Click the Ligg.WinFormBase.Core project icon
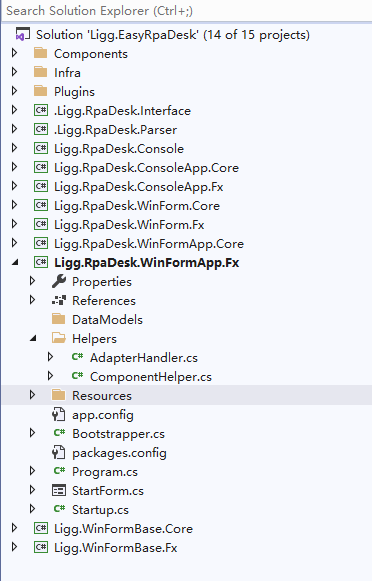 [41, 528]
